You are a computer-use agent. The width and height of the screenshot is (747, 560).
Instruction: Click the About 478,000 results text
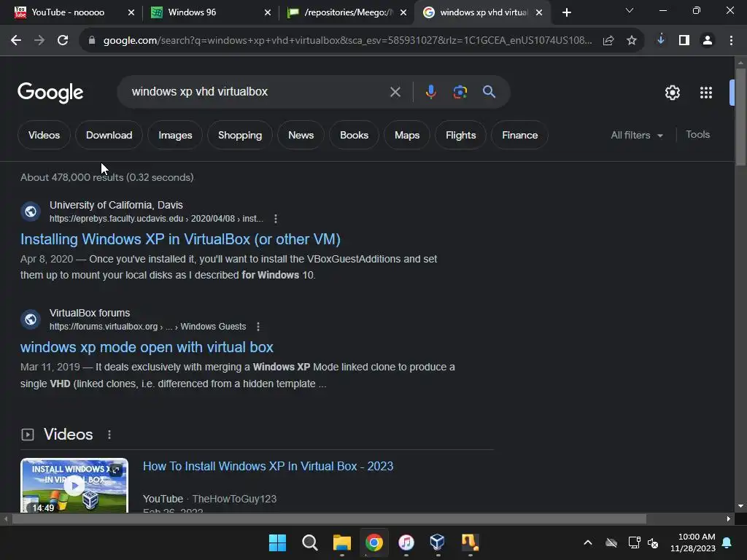[107, 178]
